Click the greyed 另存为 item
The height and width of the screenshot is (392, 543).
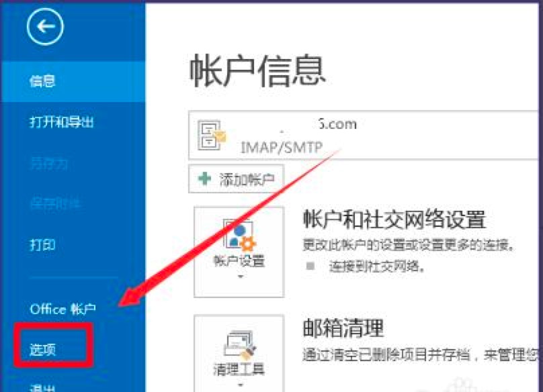48,163
